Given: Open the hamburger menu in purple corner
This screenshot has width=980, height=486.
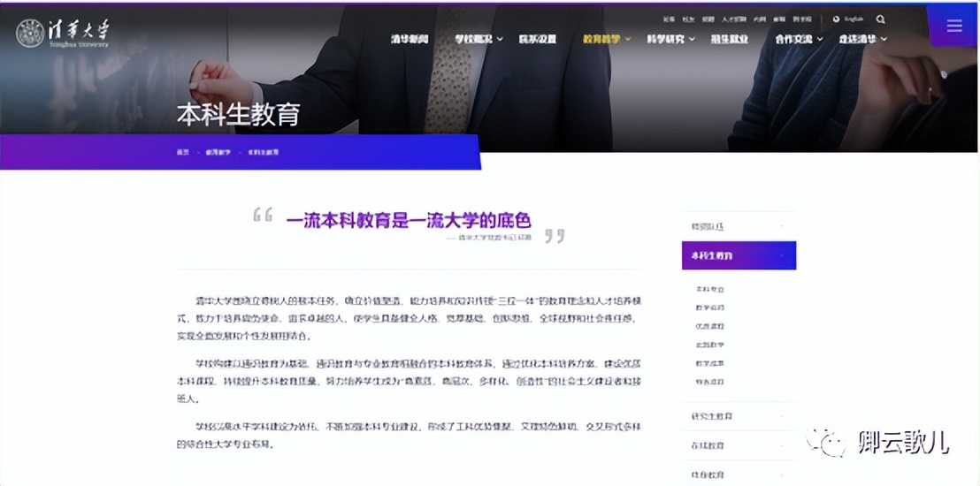Looking at the screenshot, I should click(x=954, y=26).
